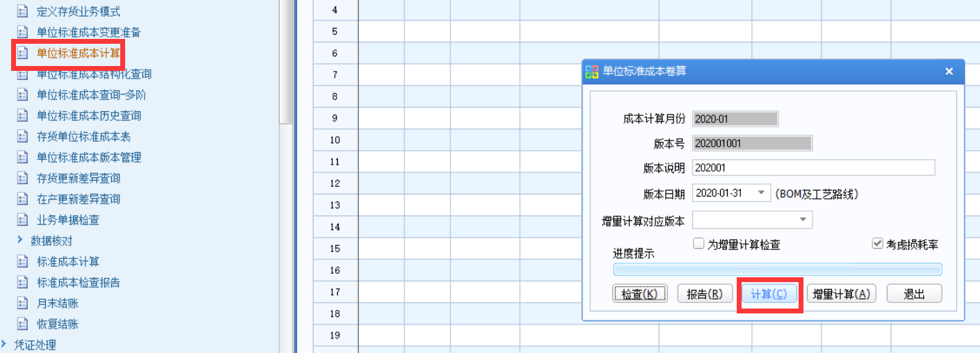Click the 计算(C) button
Viewport: 980px width, 353px height.
[x=769, y=294]
